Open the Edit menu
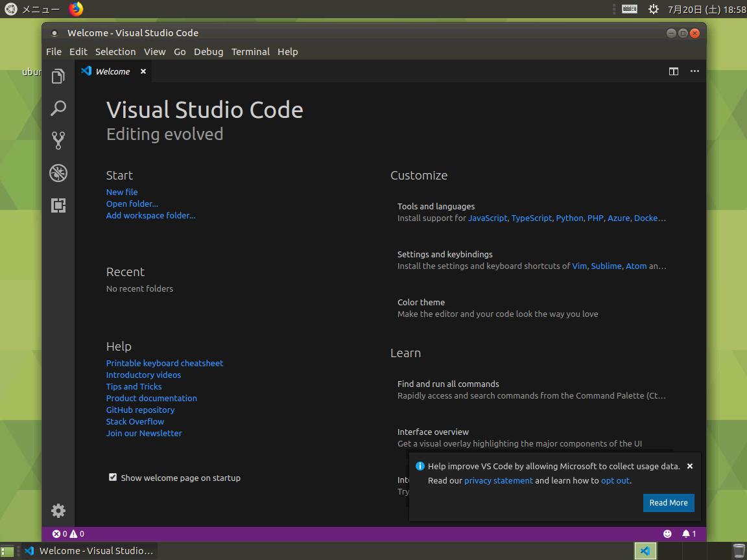This screenshot has height=560, width=747. click(x=78, y=52)
